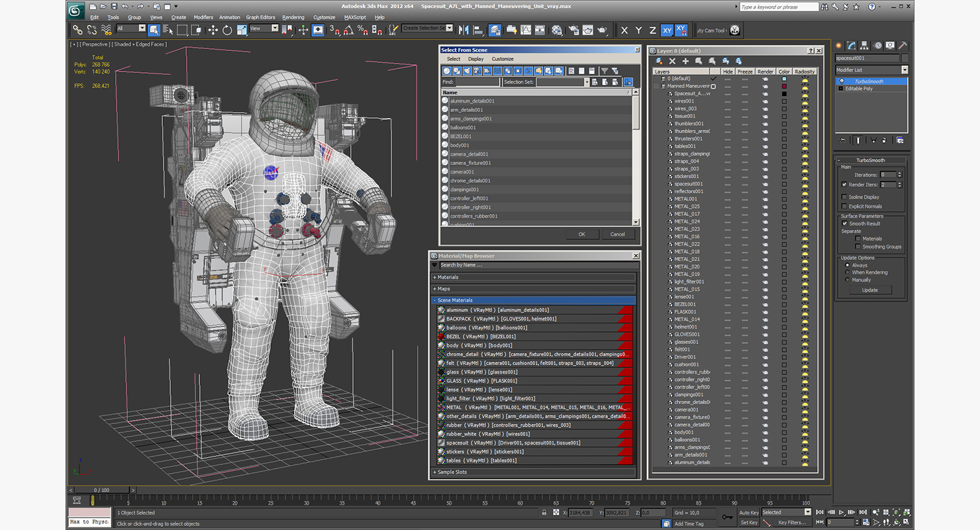
Task: Open the Create Selection Set dropdown
Action: tap(427, 28)
